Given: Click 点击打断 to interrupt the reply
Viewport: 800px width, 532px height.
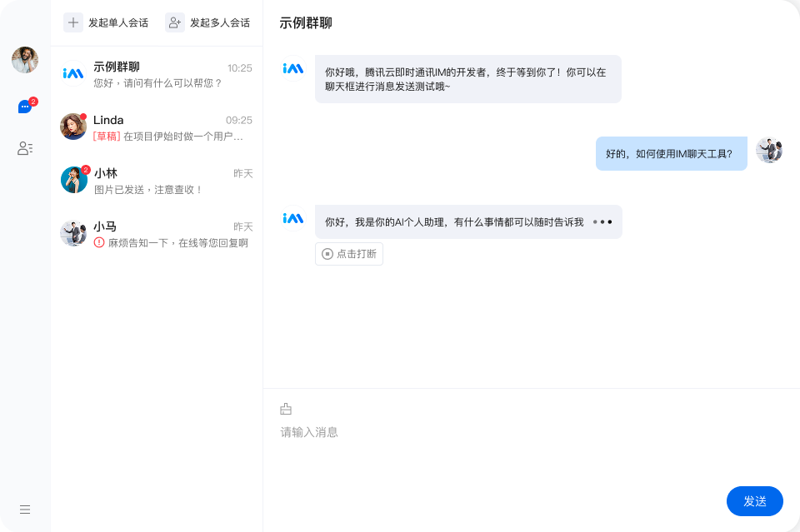Looking at the screenshot, I should coord(349,254).
